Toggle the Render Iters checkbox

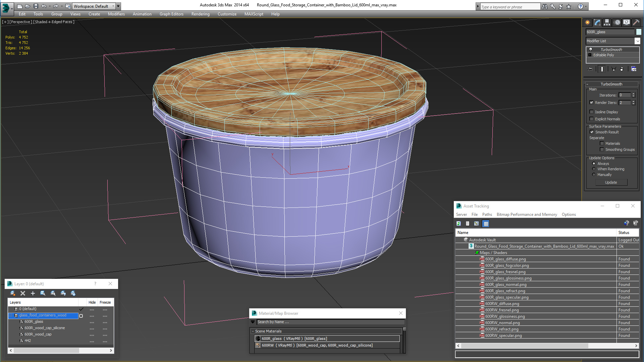tap(592, 103)
